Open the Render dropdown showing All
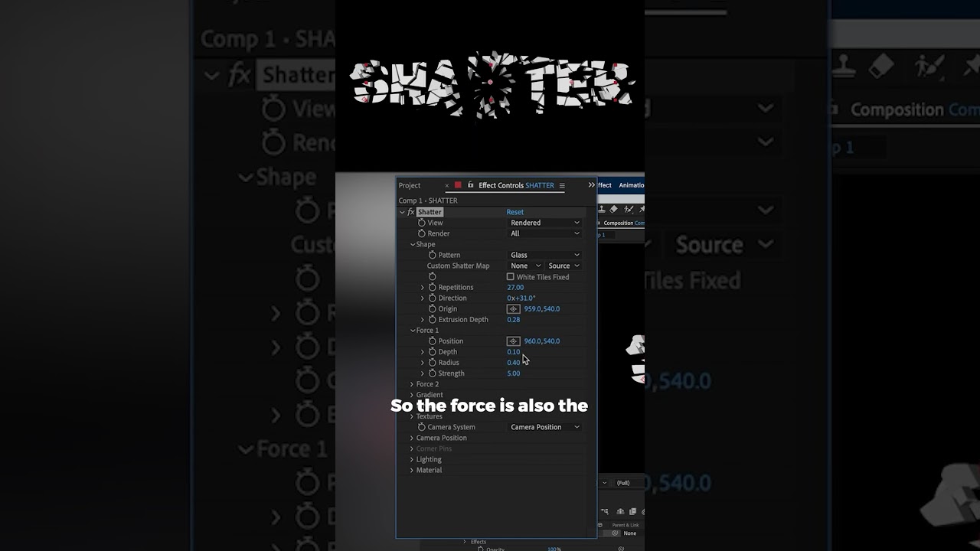The image size is (980, 551). (545, 233)
